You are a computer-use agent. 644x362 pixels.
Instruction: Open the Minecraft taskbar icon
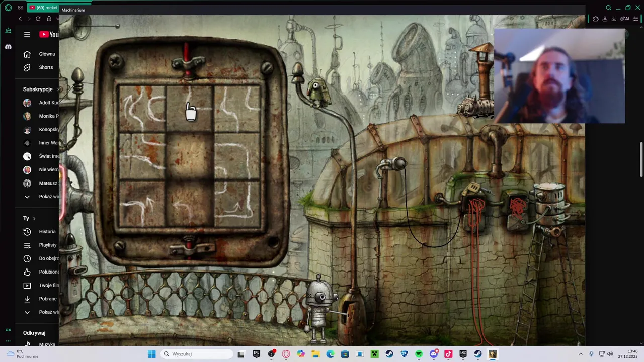pyautogui.click(x=374, y=354)
